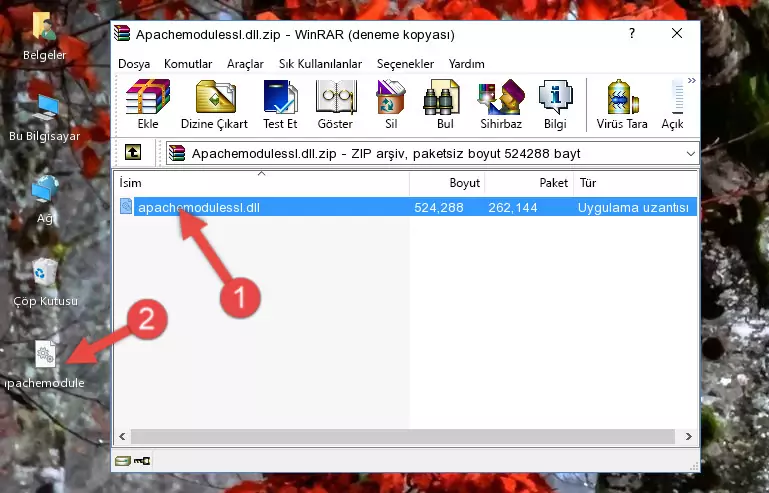This screenshot has height=493, width=769.
Task: Select the Belgeler desktop icon
Action: tap(45, 36)
